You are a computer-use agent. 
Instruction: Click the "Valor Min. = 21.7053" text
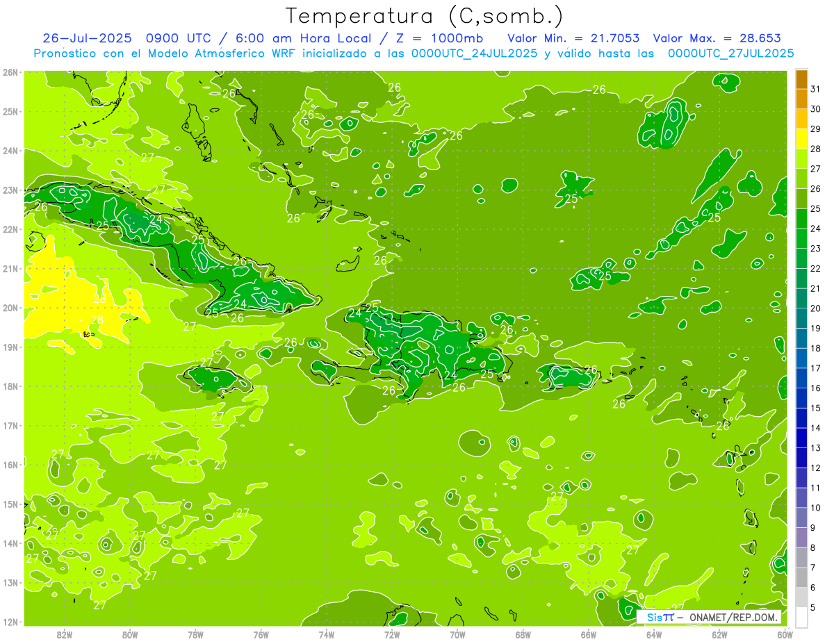click(x=574, y=38)
